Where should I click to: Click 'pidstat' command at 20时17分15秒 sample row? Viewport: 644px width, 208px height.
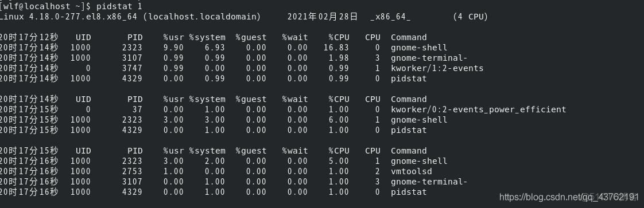409,130
